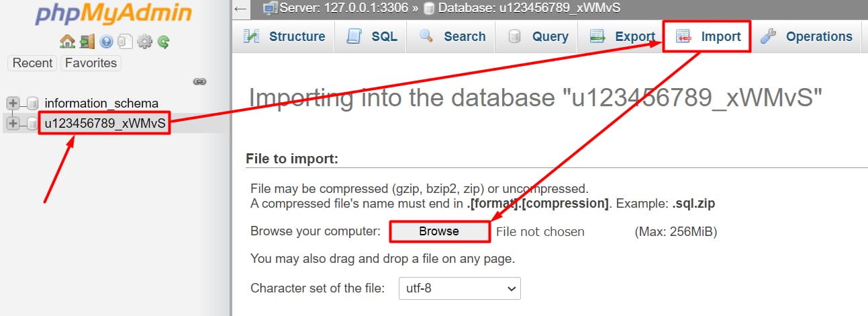This screenshot has height=316, width=868.
Task: Open navigation panel settings gear
Action: [x=144, y=42]
